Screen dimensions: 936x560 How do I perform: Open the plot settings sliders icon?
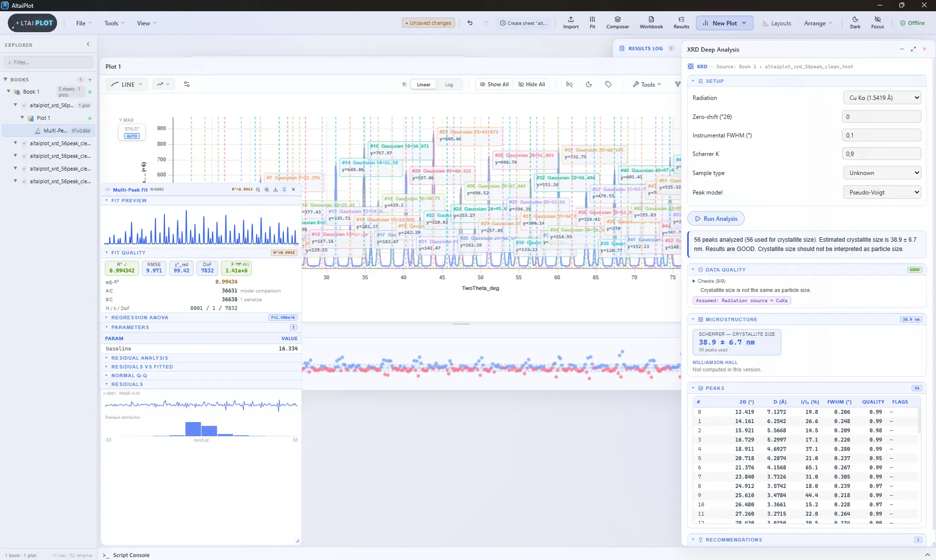(x=187, y=84)
